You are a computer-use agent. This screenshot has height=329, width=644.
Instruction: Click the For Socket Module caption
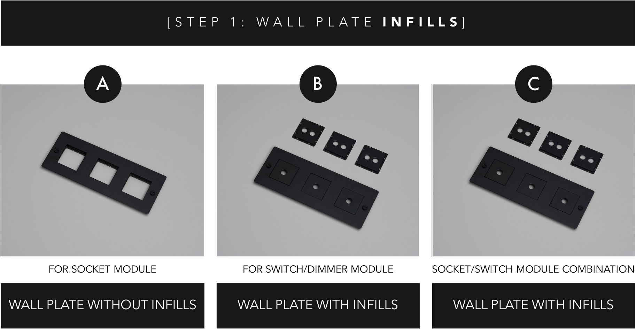point(102,269)
